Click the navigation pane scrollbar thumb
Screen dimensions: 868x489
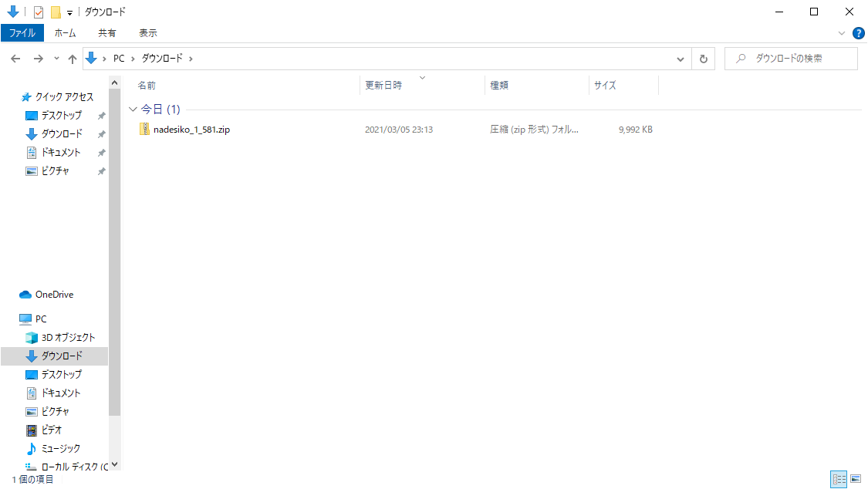115,252
